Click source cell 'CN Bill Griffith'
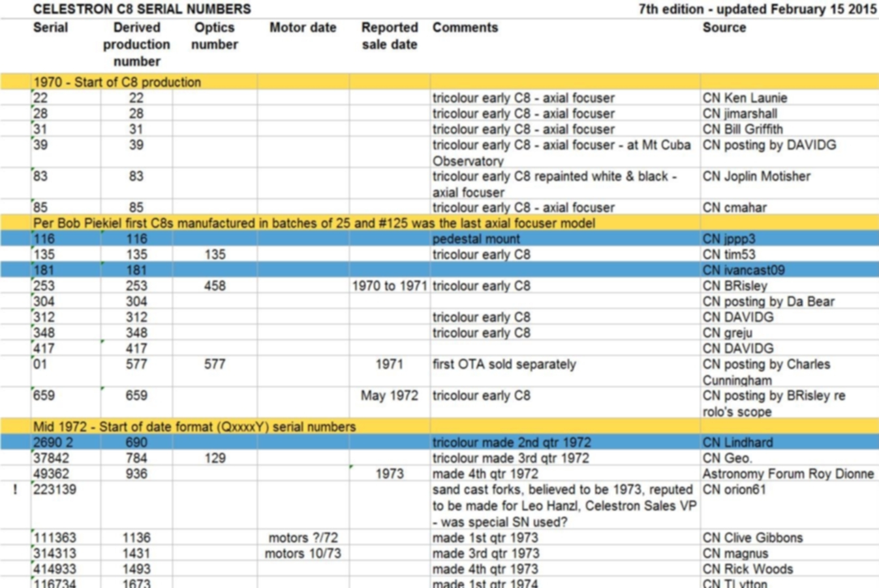Image resolution: width=879 pixels, height=588 pixels. coord(743,129)
